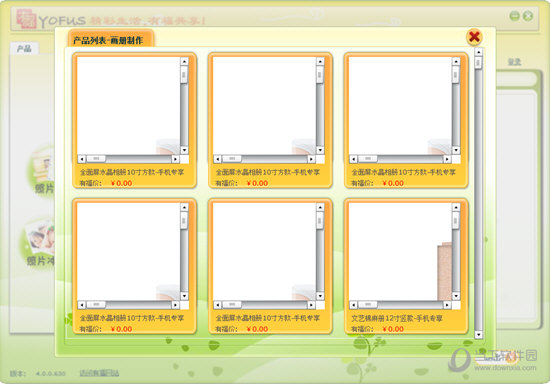Close the product list dialog with red X
The height and width of the screenshot is (384, 550).
[x=474, y=37]
